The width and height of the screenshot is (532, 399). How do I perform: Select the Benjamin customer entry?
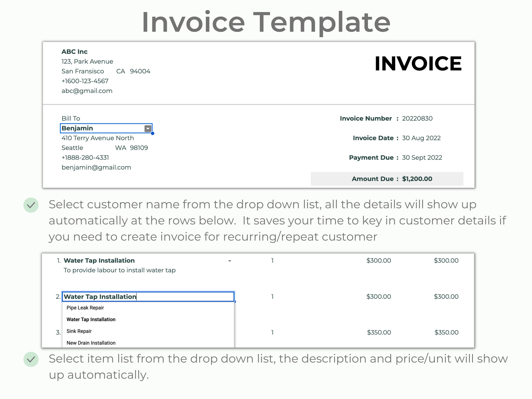(x=77, y=128)
